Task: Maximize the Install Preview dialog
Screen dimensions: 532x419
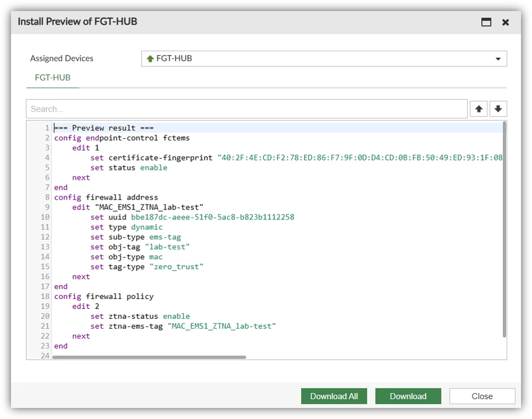Action: pos(486,22)
